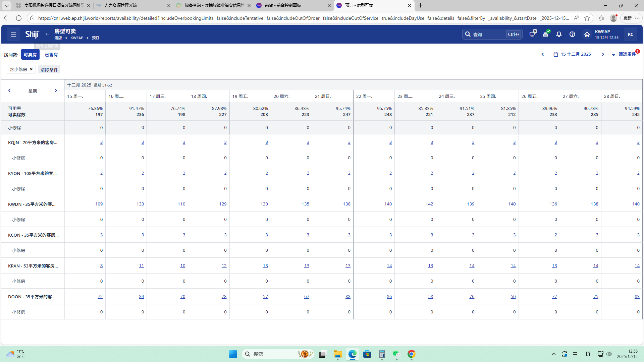This screenshot has height=362, width=644.
Task: Open the chat messages icon in header
Action: (532, 34)
